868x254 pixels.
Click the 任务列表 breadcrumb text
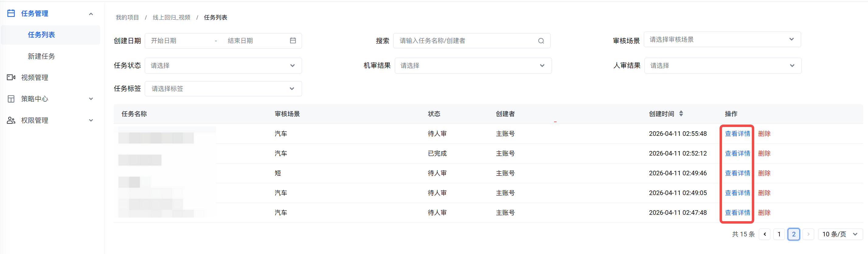pyautogui.click(x=215, y=18)
